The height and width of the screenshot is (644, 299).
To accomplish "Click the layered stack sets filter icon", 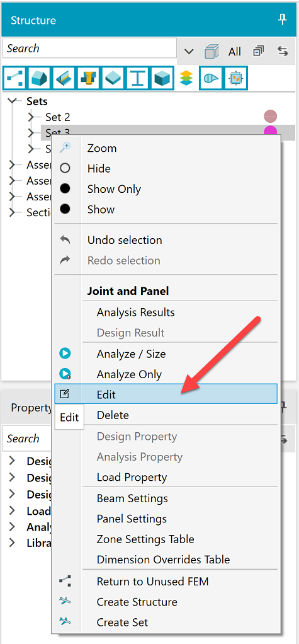I will (186, 77).
